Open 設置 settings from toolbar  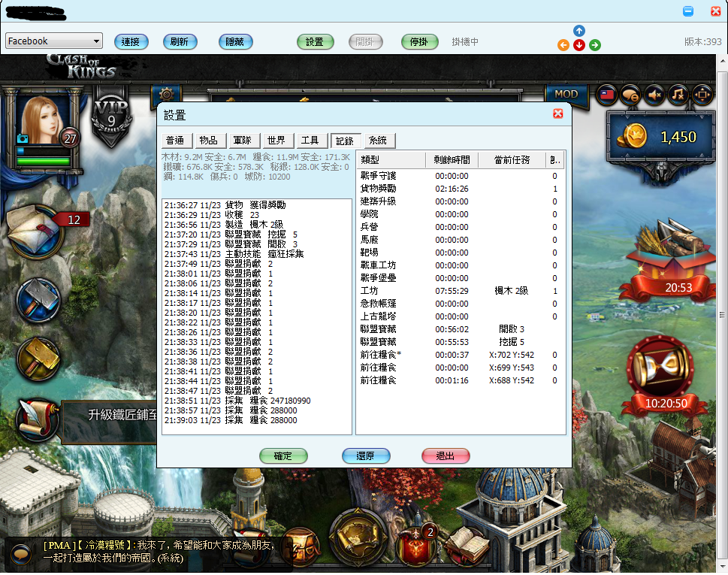coord(316,42)
